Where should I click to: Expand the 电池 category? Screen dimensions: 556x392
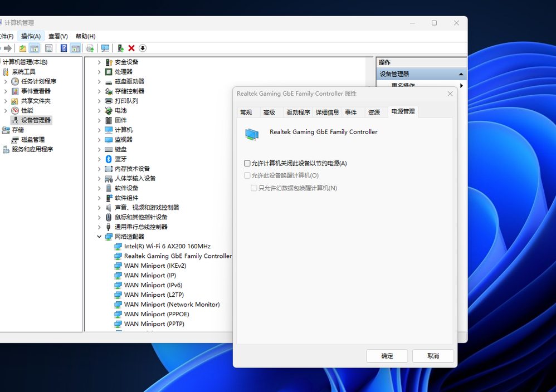pyautogui.click(x=99, y=111)
